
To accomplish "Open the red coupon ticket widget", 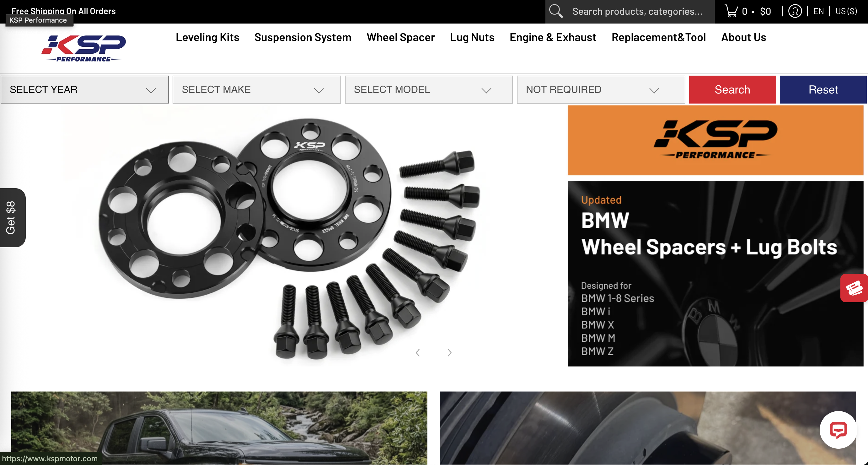I will (854, 288).
